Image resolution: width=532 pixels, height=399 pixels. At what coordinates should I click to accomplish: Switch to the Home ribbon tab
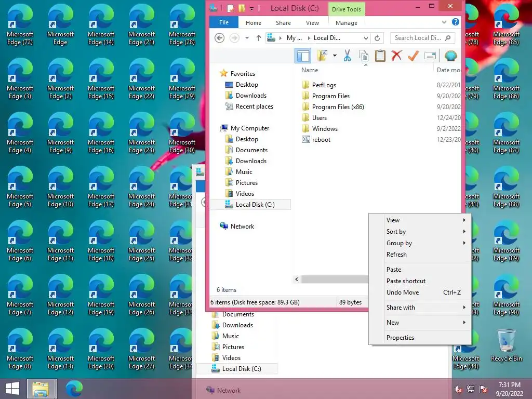[x=254, y=23]
